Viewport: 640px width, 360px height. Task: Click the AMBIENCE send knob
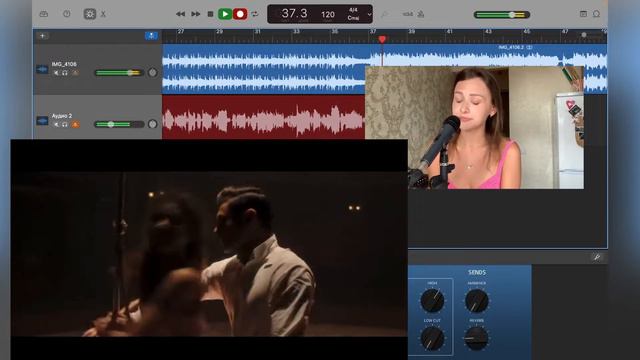pos(477,300)
